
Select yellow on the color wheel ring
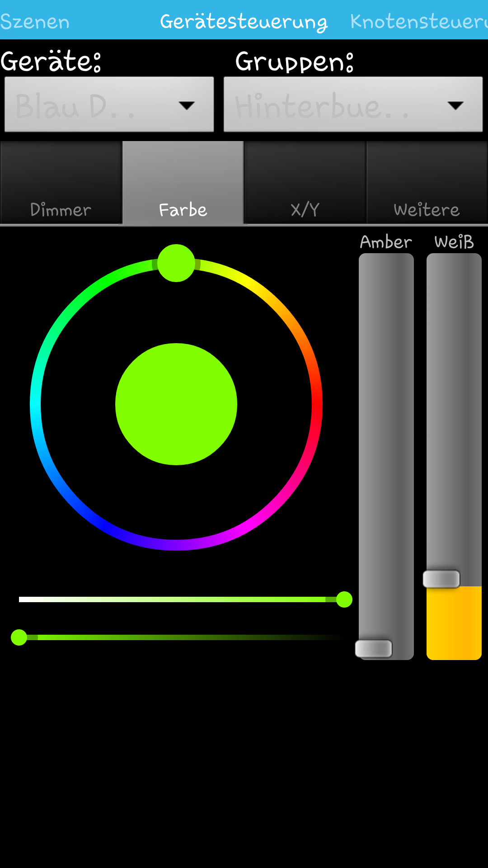coord(247,283)
